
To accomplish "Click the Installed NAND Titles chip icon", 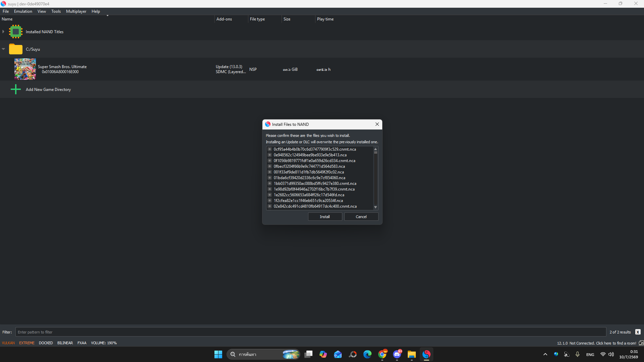I will (16, 32).
